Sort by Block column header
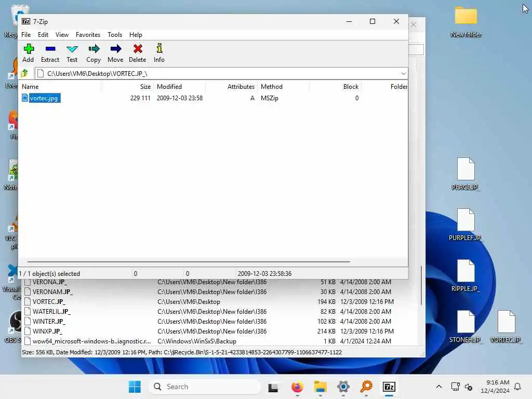Screen dimensions: 532x399 coord(335,87)
